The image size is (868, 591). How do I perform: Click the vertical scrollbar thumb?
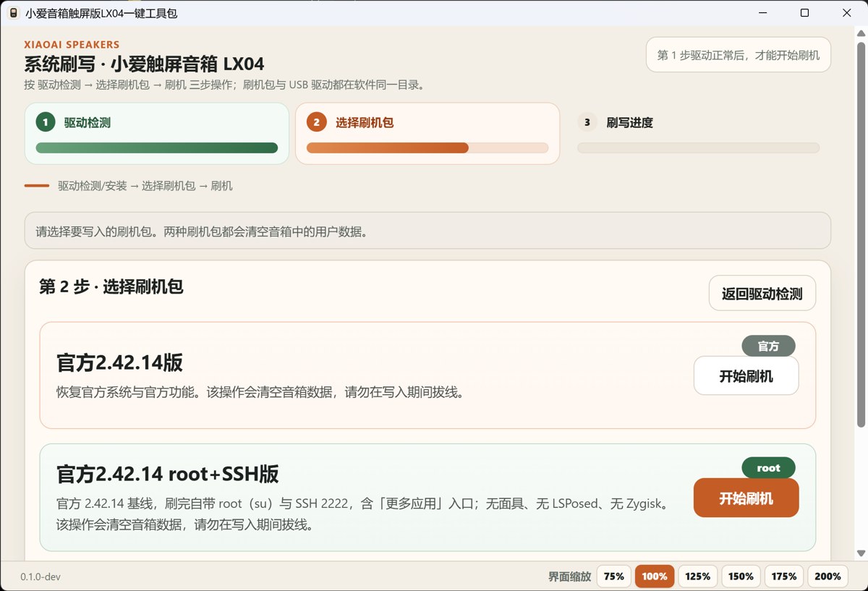click(x=861, y=233)
